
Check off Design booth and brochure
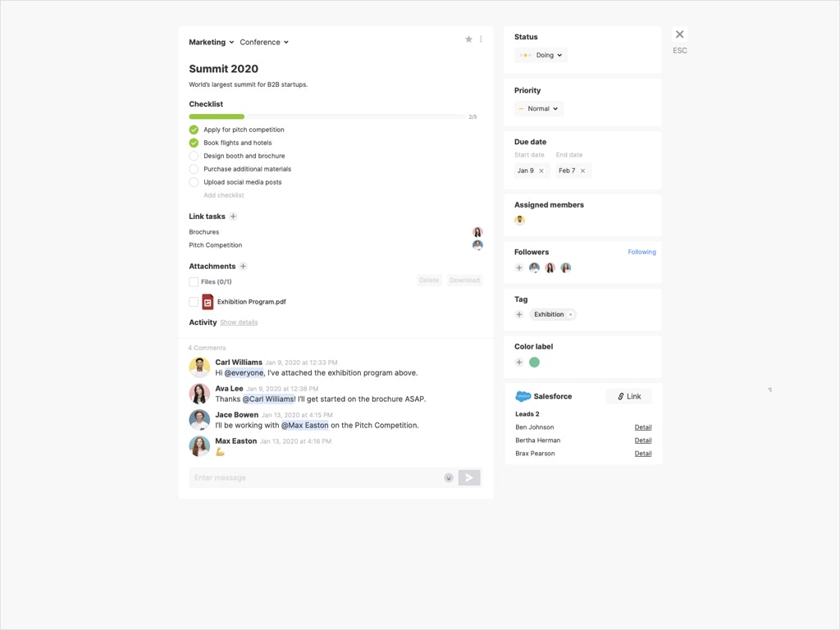coord(194,156)
